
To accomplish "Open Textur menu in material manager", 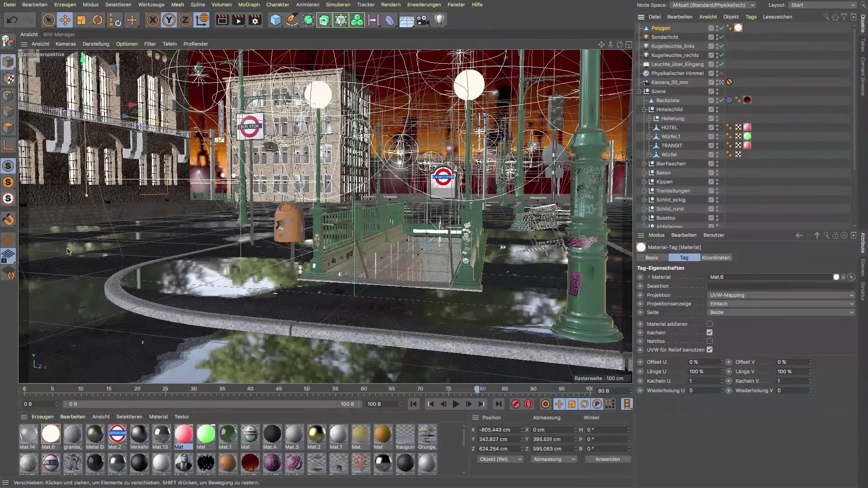I will [182, 417].
